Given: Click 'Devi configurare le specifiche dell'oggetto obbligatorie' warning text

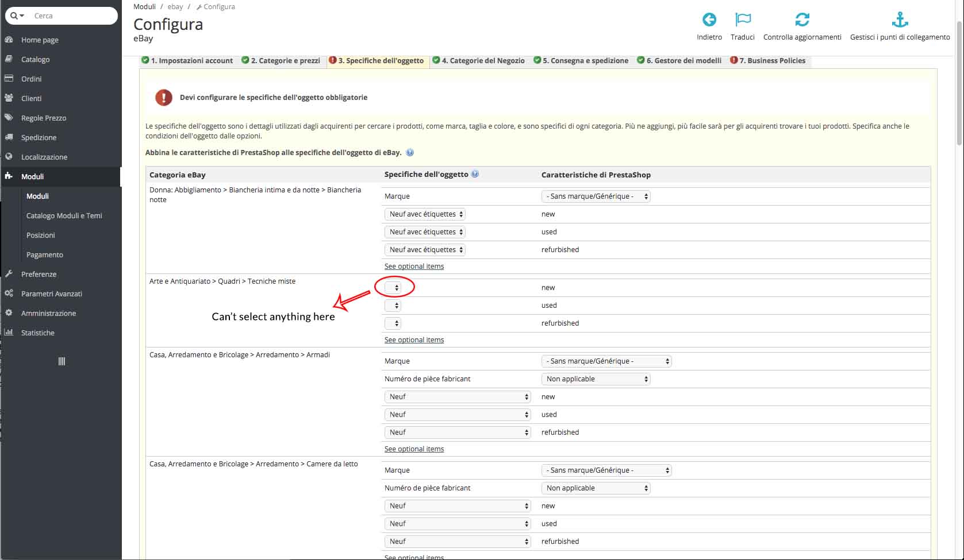Looking at the screenshot, I should tap(274, 98).
